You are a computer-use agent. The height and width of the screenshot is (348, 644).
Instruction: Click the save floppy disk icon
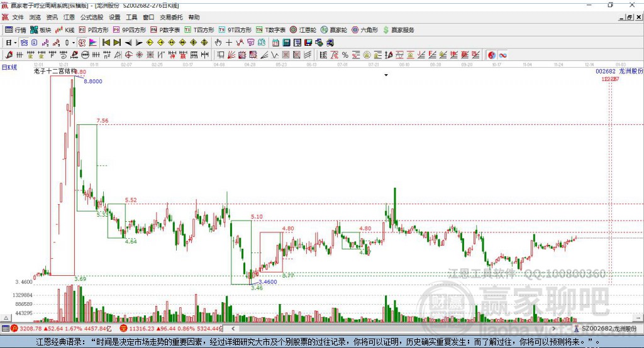308,43
